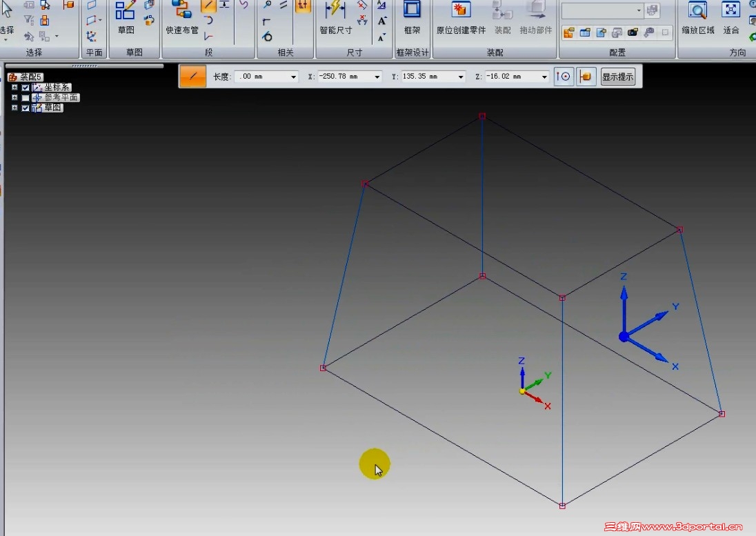The image size is (756, 536).
Task: Open the 框架 frame tool
Action: pyautogui.click(x=412, y=17)
